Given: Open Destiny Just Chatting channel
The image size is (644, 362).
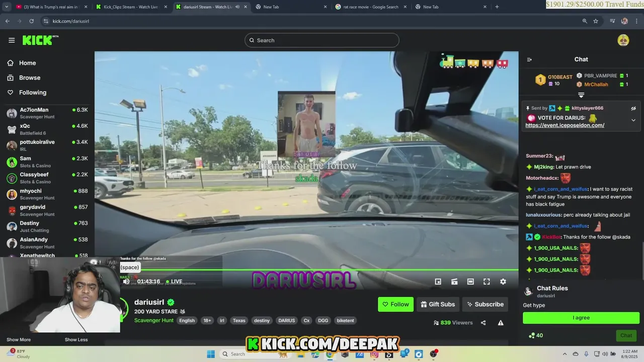Looking at the screenshot, I should [x=47, y=226].
